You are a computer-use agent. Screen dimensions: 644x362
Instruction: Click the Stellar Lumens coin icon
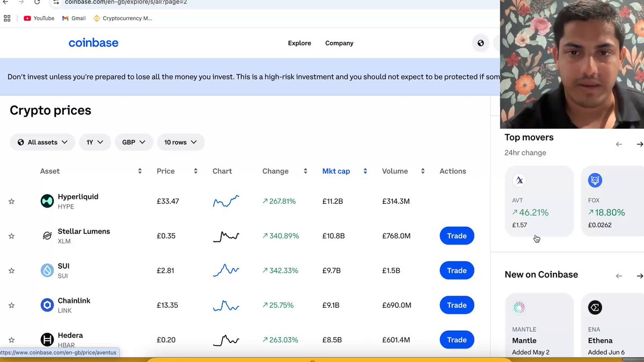pos(47,236)
